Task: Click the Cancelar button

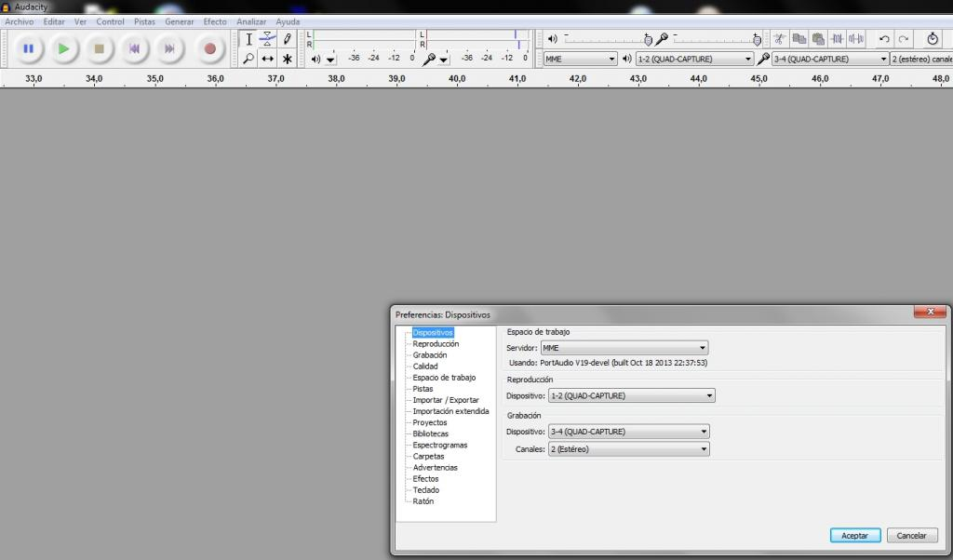Action: point(912,536)
